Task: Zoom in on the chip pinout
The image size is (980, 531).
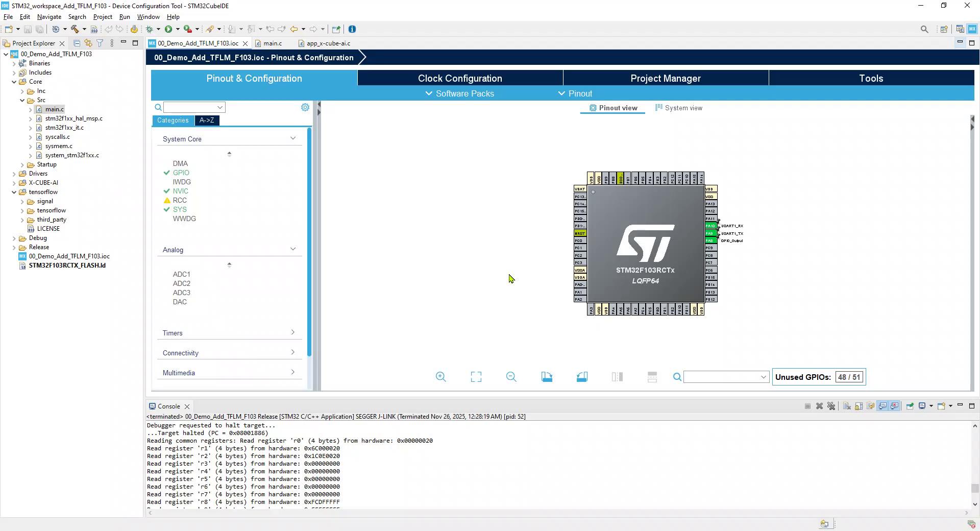Action: pos(441,377)
